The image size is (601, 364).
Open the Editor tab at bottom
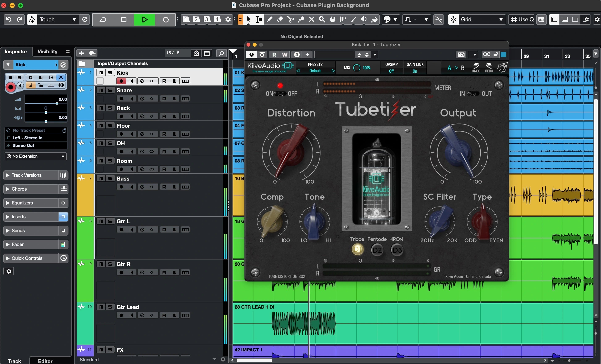coord(45,361)
